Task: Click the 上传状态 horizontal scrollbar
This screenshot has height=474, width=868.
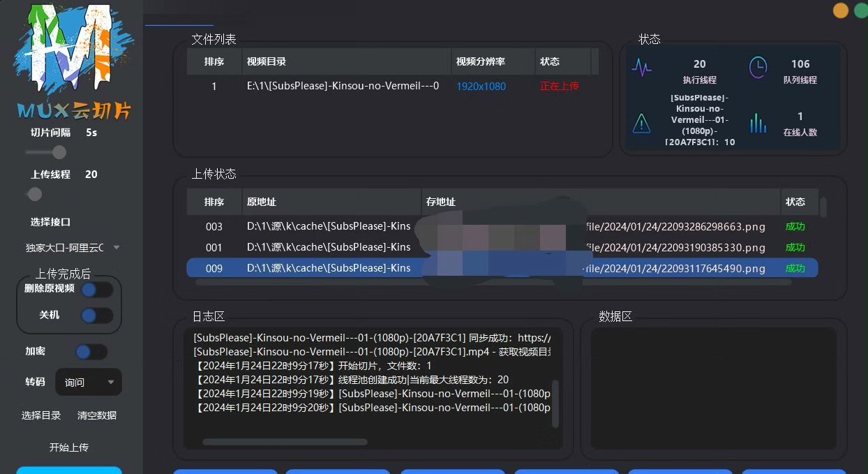Action: [x=493, y=283]
